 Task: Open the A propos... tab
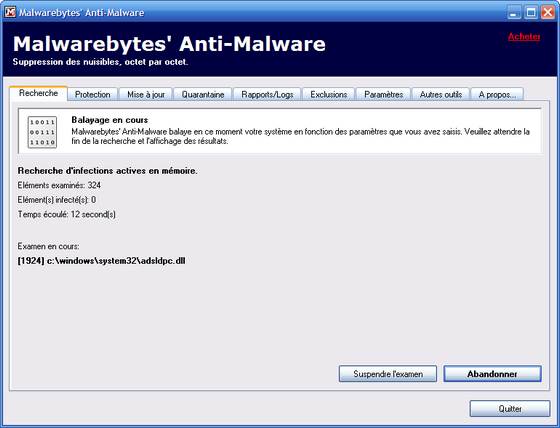(x=497, y=95)
